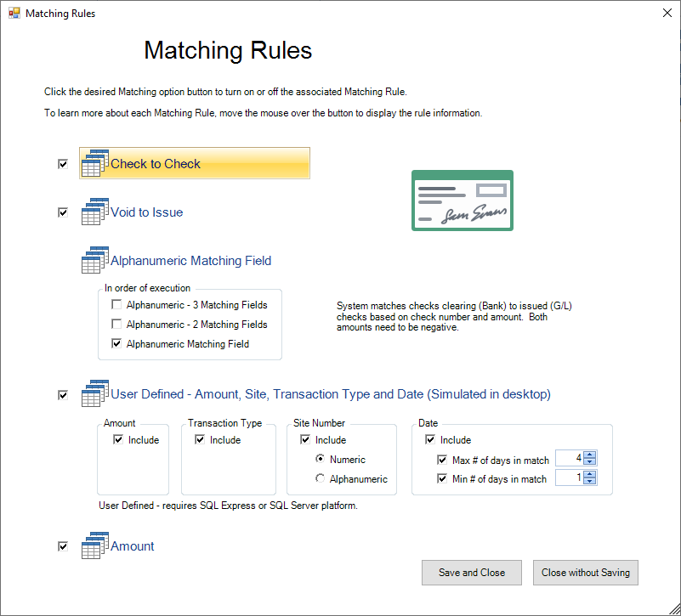Click the Void to Issue rule label
Image resolution: width=681 pixels, height=616 pixels.
click(x=147, y=212)
